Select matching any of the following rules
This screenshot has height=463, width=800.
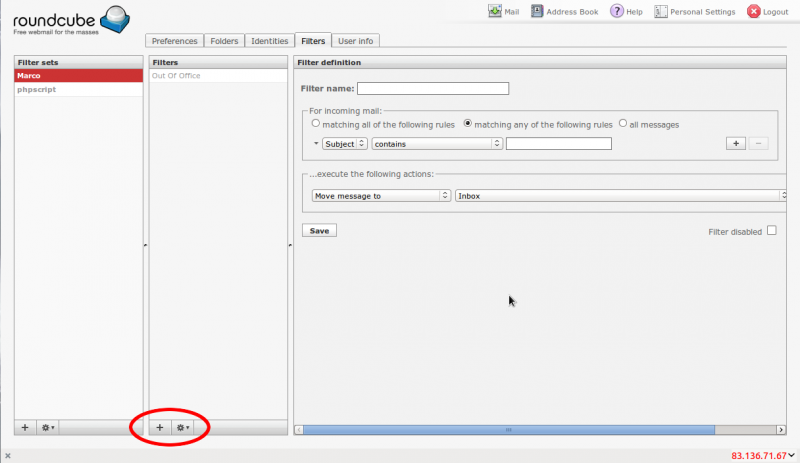point(467,124)
